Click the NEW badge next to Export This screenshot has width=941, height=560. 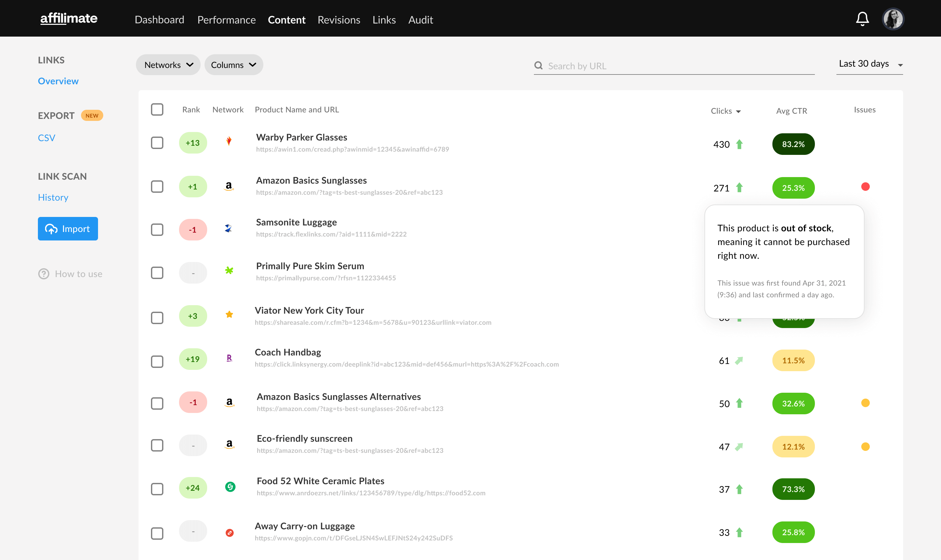coord(92,115)
